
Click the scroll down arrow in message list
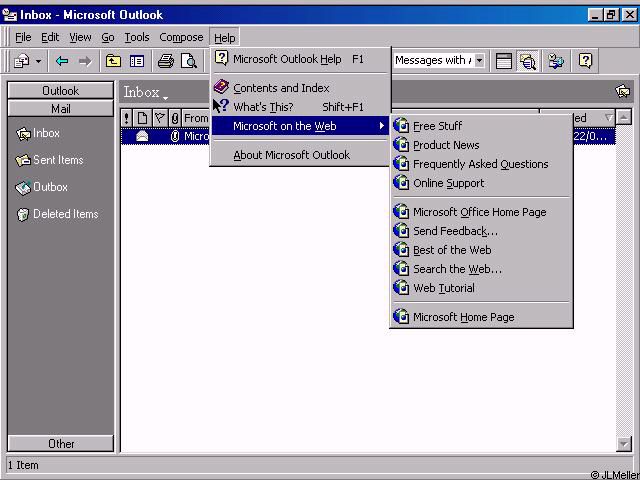pos(624,444)
